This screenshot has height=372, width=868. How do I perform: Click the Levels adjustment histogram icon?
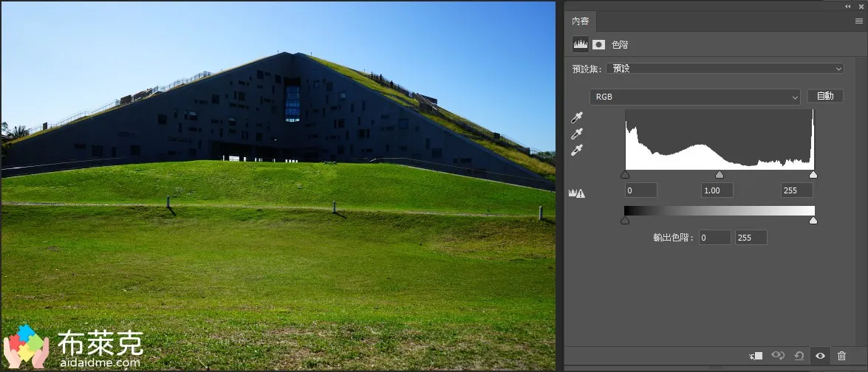[581, 44]
